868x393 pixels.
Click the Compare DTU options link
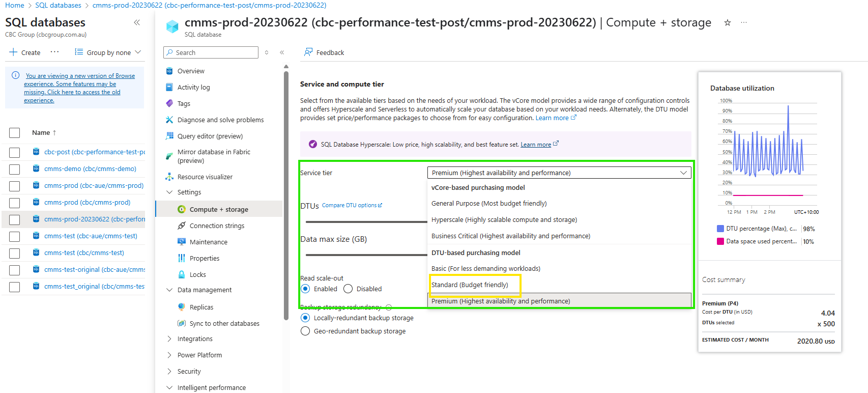pos(352,205)
